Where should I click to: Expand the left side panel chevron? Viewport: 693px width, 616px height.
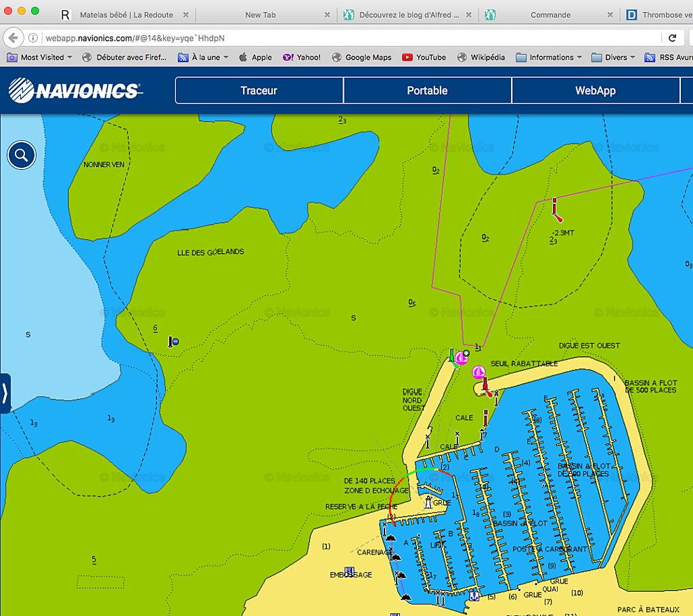5,393
